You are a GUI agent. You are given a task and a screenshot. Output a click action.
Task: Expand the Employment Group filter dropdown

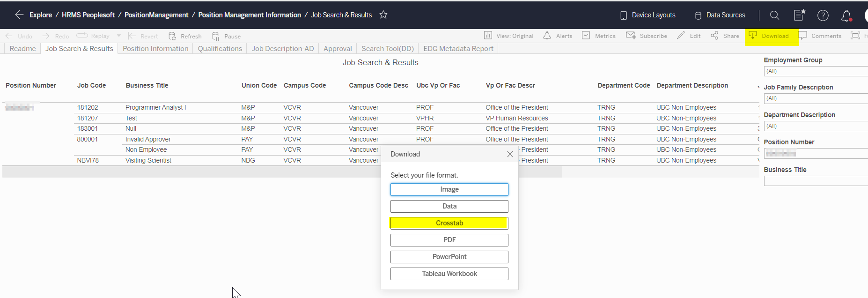tap(816, 71)
